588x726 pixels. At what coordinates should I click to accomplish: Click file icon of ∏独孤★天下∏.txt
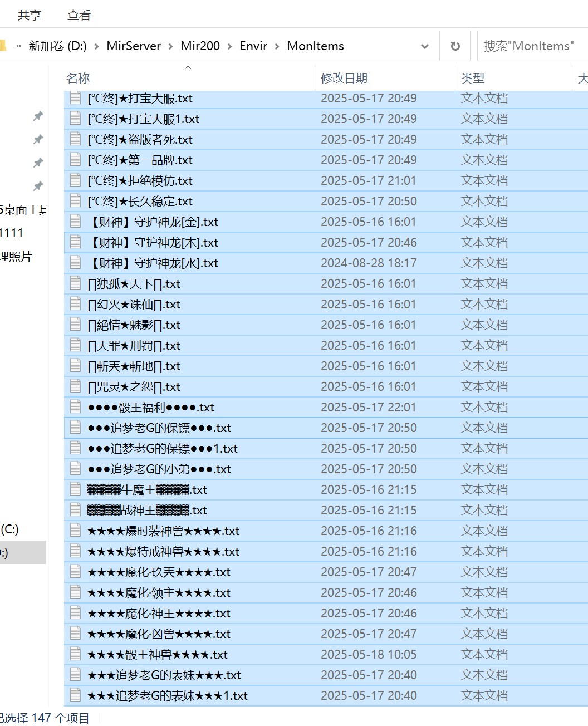point(75,283)
